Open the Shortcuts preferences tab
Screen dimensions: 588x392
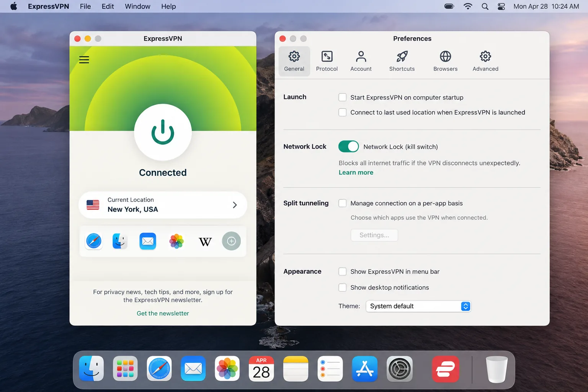(402, 61)
